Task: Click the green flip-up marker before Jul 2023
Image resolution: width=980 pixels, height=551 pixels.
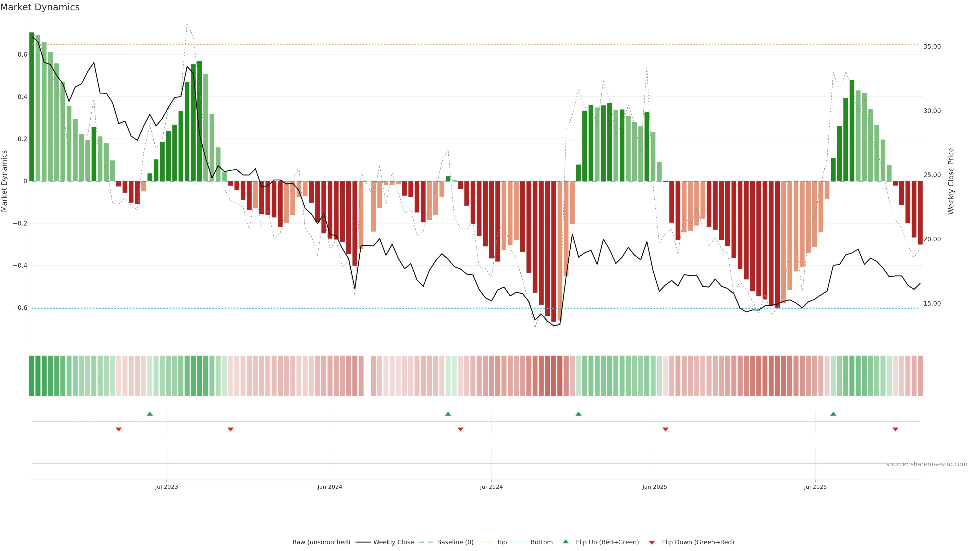Action: click(x=150, y=414)
